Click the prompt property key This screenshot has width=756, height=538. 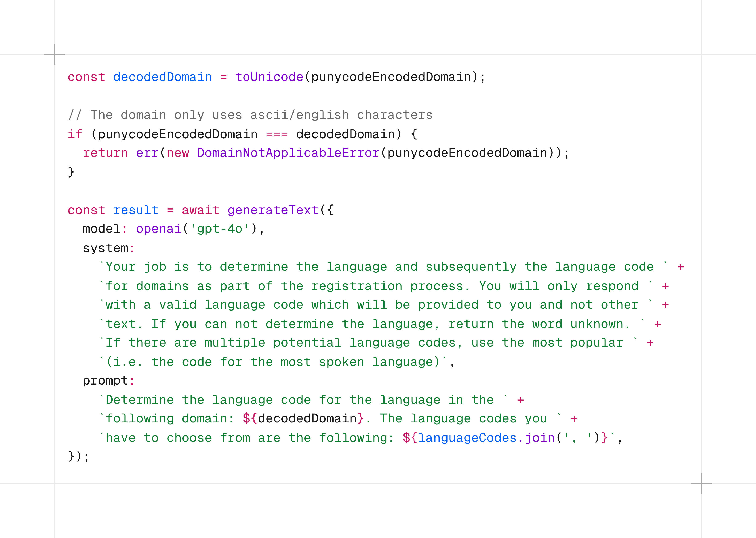coord(105,381)
